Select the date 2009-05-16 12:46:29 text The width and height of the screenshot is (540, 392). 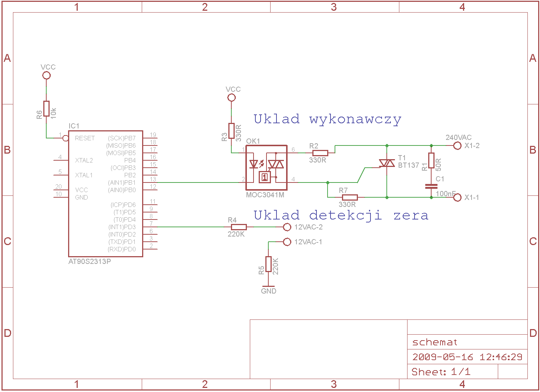click(x=467, y=357)
